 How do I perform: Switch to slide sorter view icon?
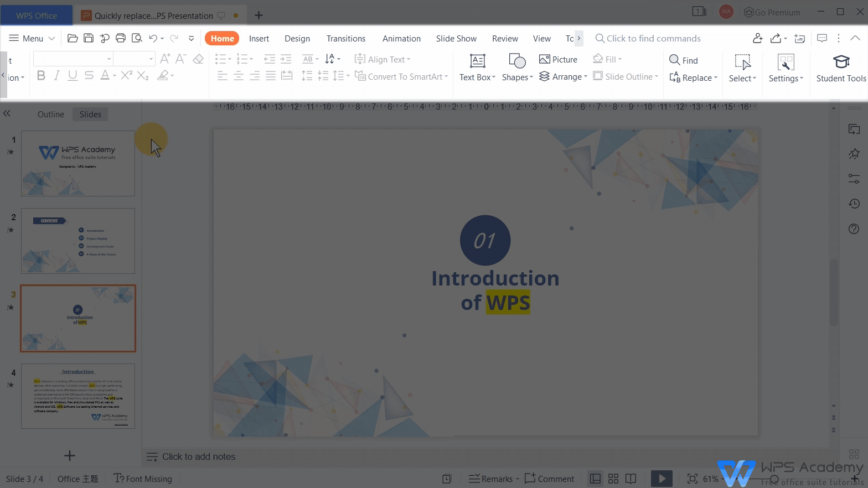point(613,479)
